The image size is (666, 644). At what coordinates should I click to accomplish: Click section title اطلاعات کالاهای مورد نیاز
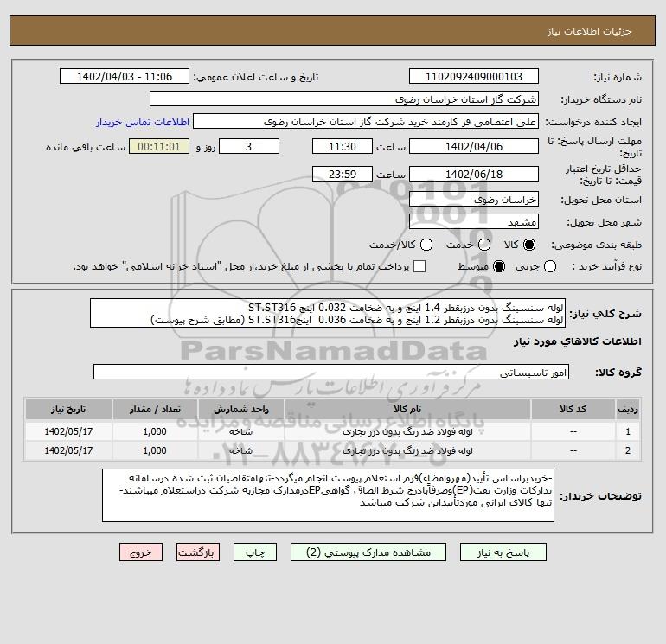coord(578,341)
